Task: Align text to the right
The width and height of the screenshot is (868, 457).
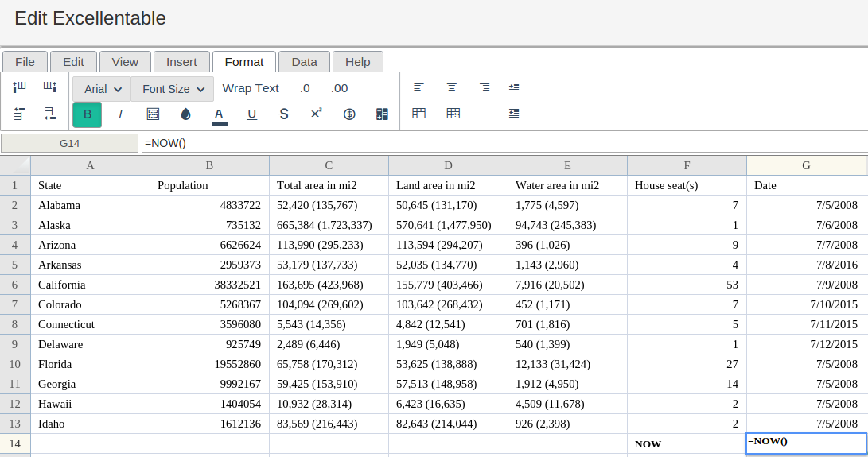Action: (485, 87)
